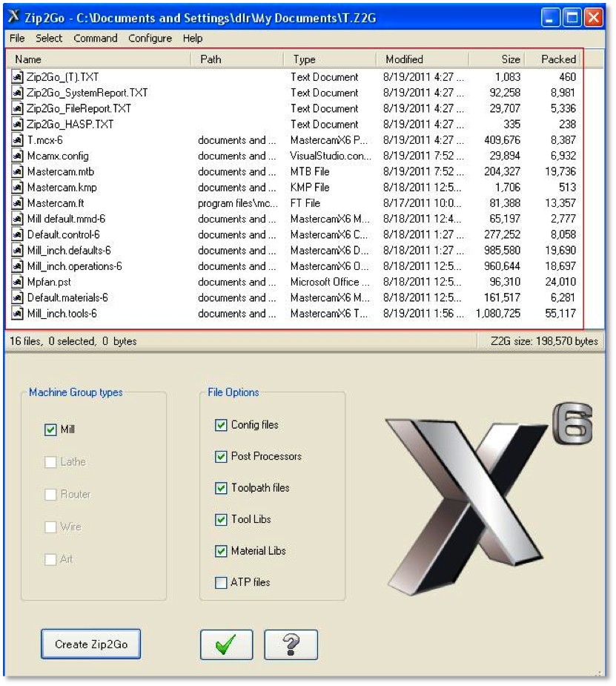Click the packed value 24,010
The width and height of the screenshot is (616, 686).
point(560,282)
